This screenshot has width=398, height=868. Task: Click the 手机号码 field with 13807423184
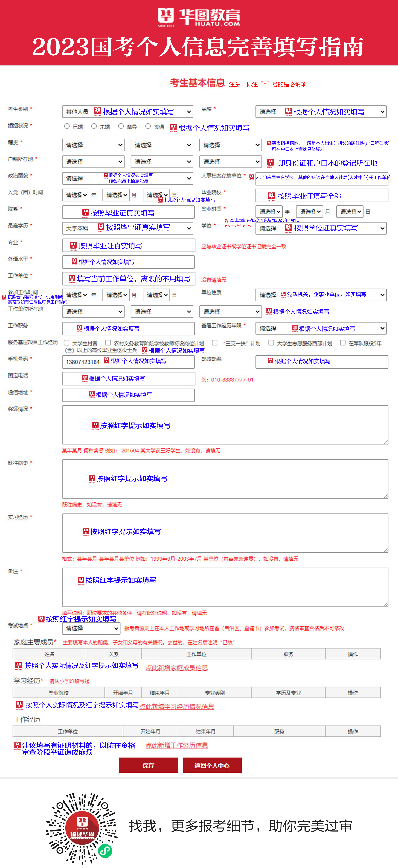tap(129, 362)
